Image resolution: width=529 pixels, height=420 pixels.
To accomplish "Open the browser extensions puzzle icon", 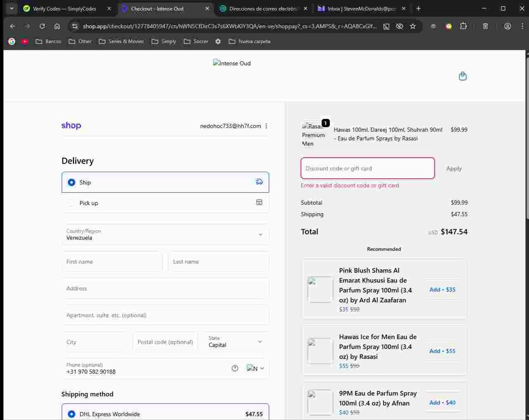I will click(x=463, y=26).
